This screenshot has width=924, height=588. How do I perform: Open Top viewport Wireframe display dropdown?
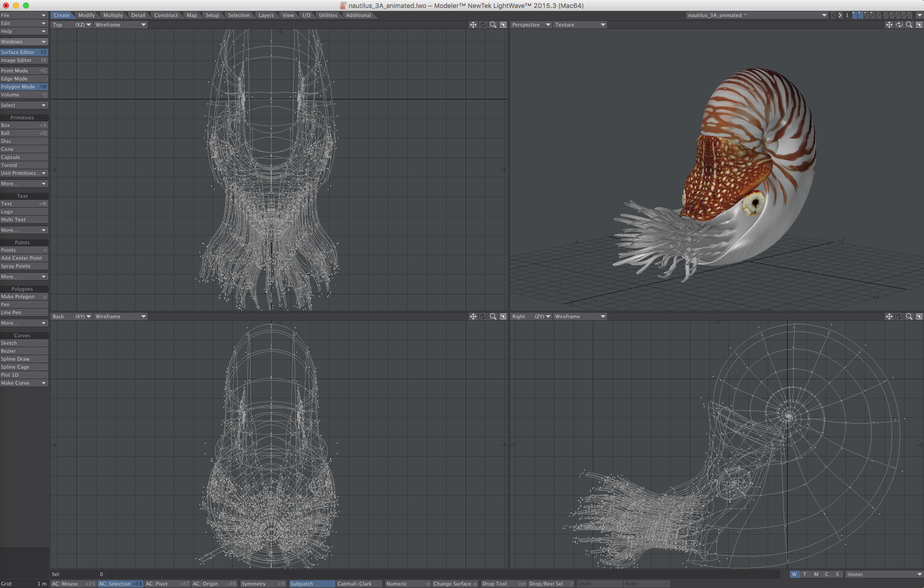120,24
